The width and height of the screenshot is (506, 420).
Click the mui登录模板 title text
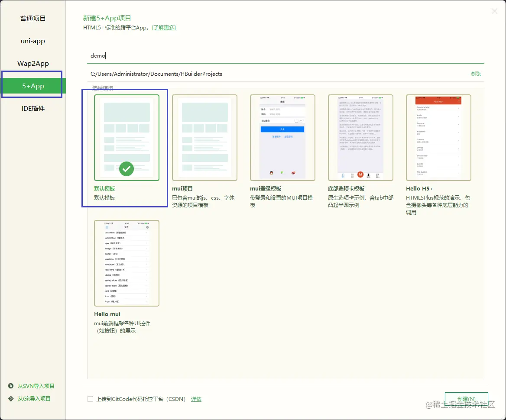point(266,189)
